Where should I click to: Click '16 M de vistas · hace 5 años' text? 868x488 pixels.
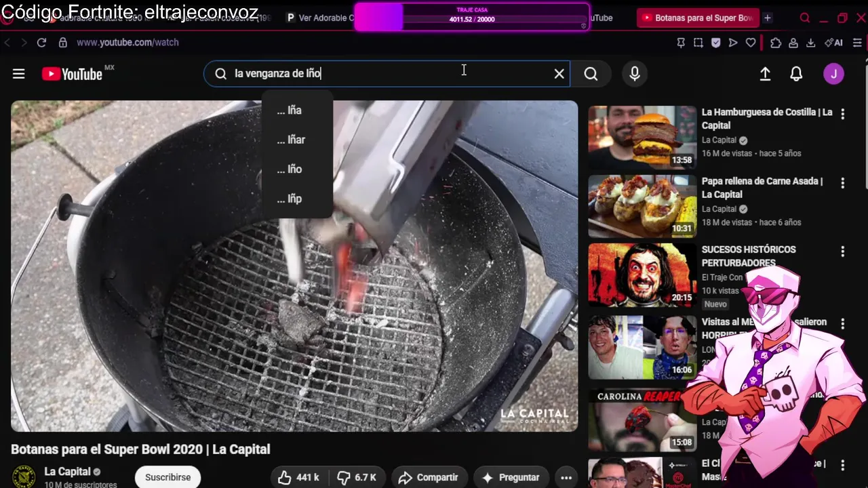751,153
